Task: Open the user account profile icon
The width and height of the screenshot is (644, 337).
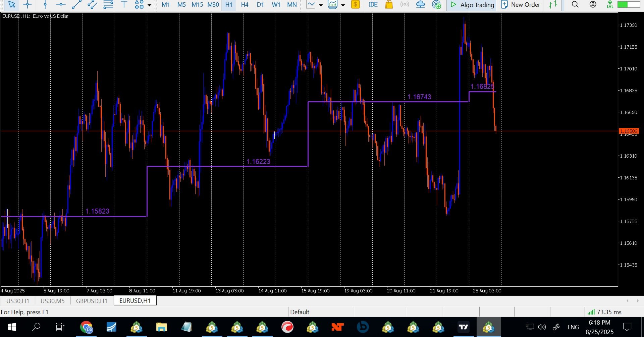Action: [x=593, y=5]
